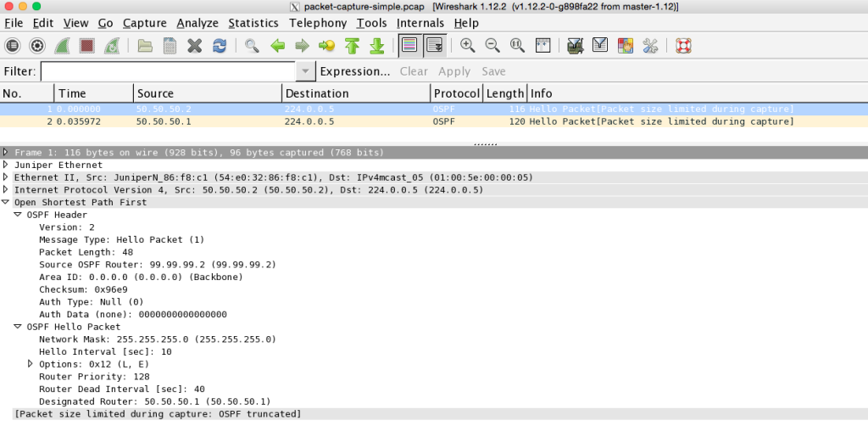Open preferences tools icon

tap(650, 46)
